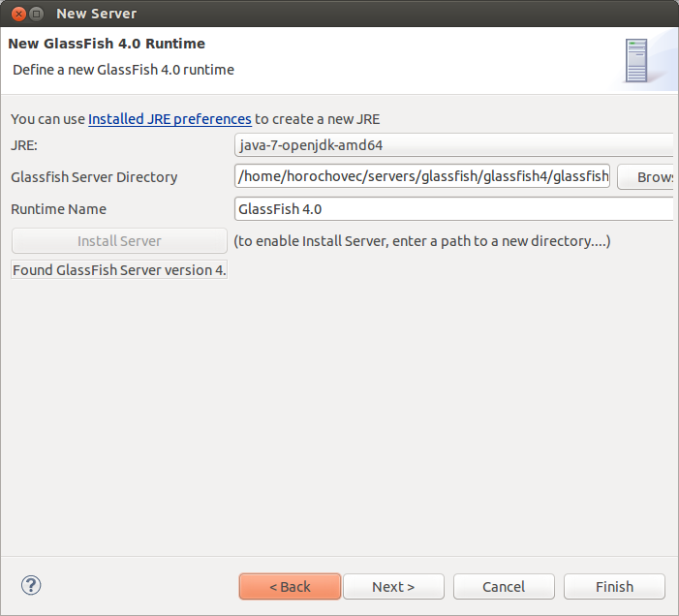This screenshot has height=616, width=679.
Task: Focus the Runtime Name field containing GlassFish 4.0
Action: [x=454, y=209]
